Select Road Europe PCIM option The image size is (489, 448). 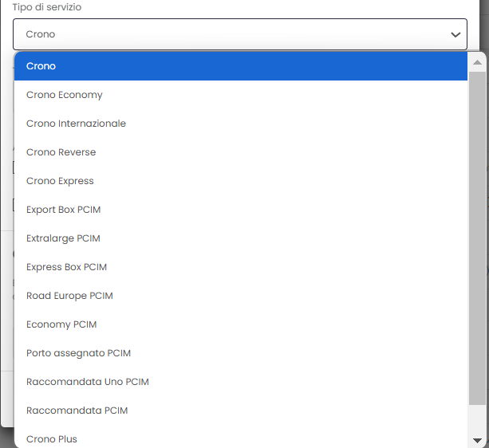[x=241, y=295]
